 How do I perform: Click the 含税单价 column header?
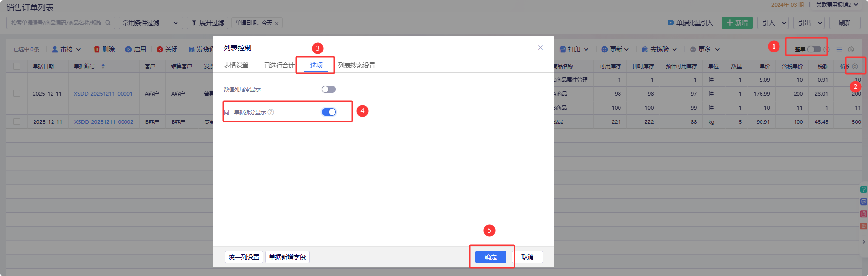click(x=792, y=66)
